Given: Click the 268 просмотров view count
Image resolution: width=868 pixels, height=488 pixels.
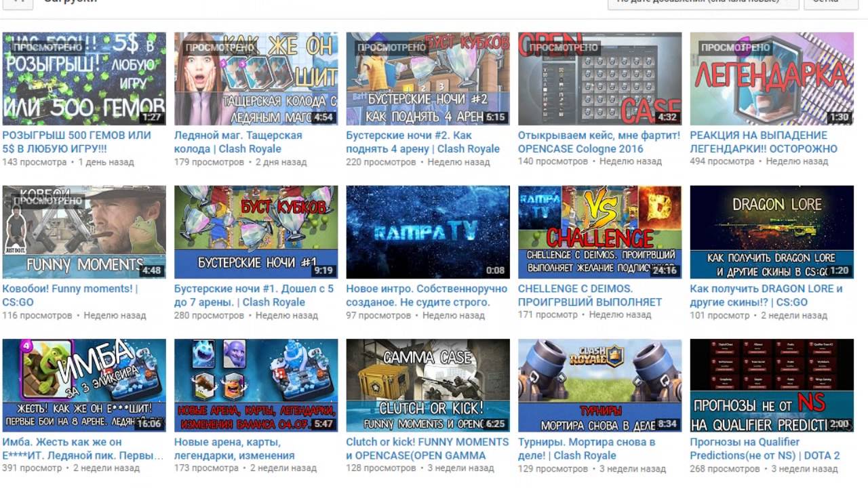Looking at the screenshot, I should 725,468.
